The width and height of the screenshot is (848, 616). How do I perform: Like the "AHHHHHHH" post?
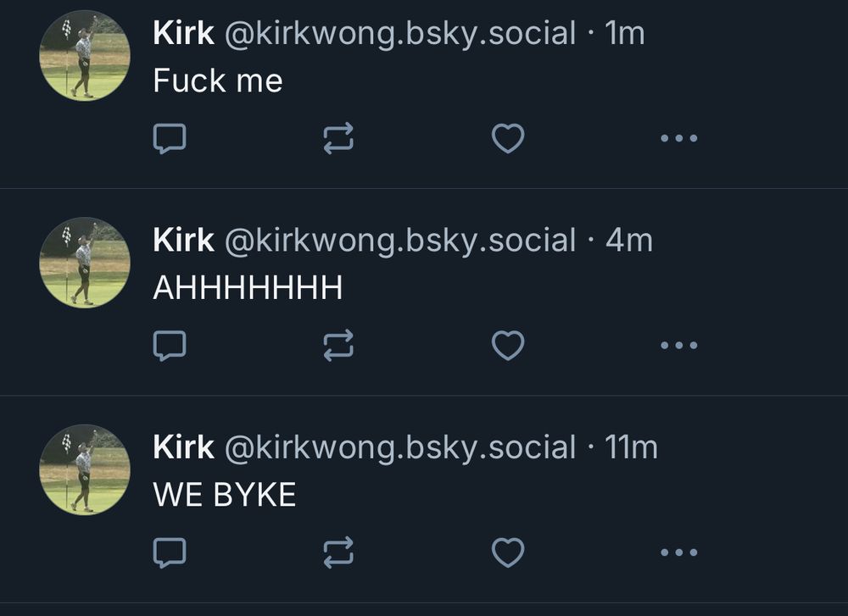[x=508, y=346]
